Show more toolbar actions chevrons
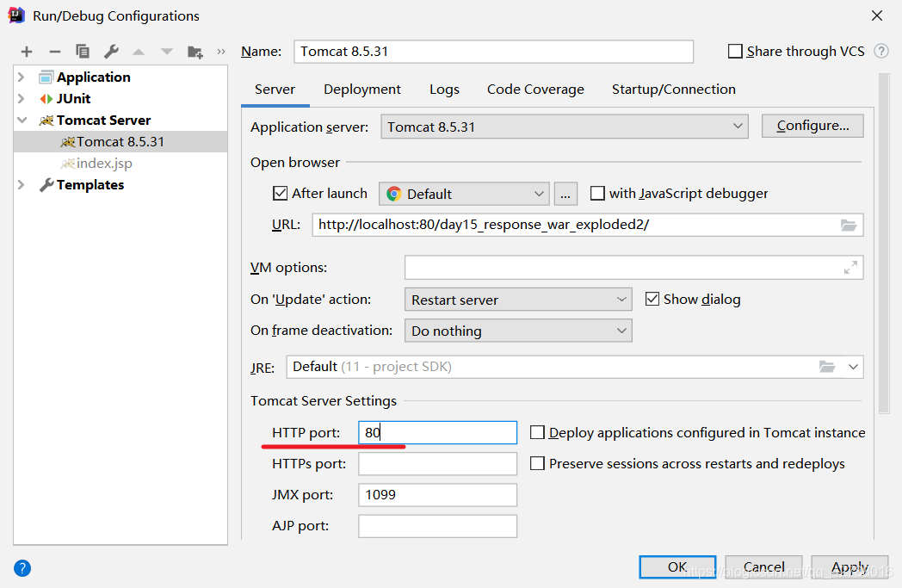Image resolution: width=902 pixels, height=588 pixels. (221, 52)
